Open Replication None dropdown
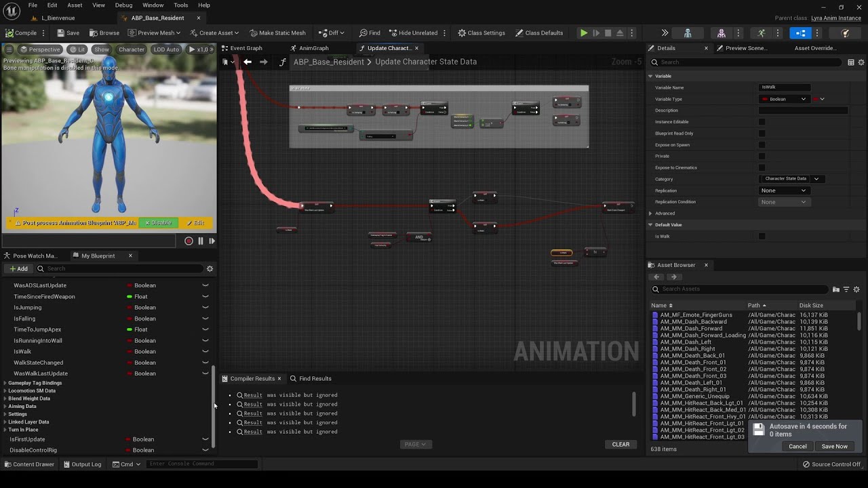This screenshot has width=868, height=488. (x=784, y=190)
